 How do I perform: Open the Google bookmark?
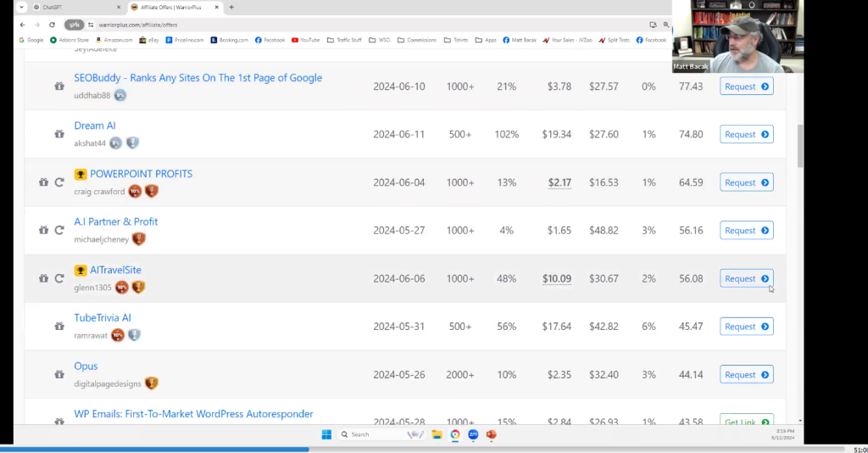pyautogui.click(x=31, y=40)
